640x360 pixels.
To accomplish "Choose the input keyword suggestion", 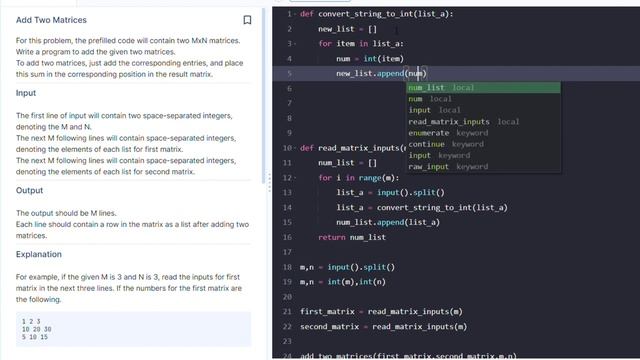I will pyautogui.click(x=483, y=156).
